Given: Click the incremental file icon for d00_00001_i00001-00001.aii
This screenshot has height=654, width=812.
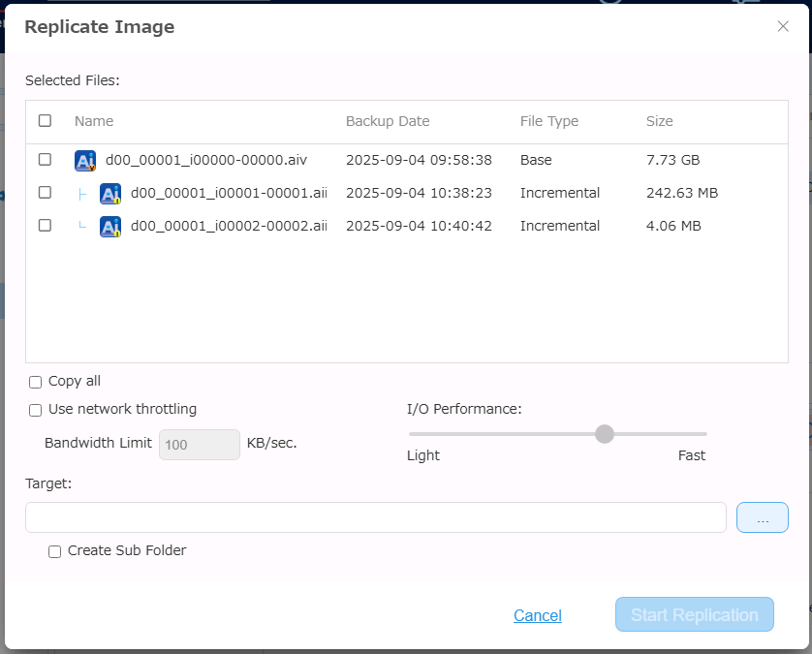Looking at the screenshot, I should (x=110, y=194).
